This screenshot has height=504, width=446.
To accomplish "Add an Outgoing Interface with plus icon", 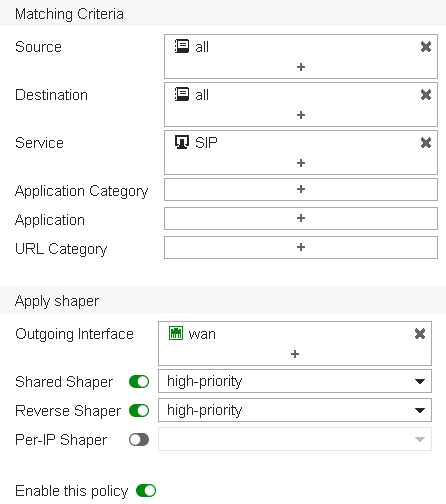I will tap(295, 354).
